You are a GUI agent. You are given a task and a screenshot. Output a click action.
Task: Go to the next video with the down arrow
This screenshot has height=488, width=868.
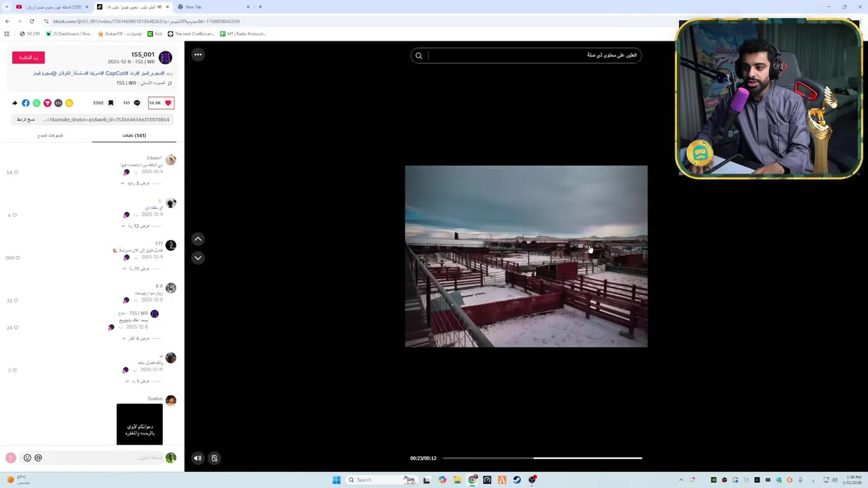198,258
